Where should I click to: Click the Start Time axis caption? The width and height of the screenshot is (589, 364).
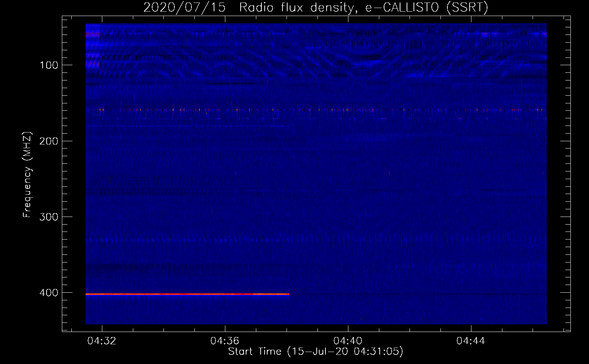pos(316,352)
